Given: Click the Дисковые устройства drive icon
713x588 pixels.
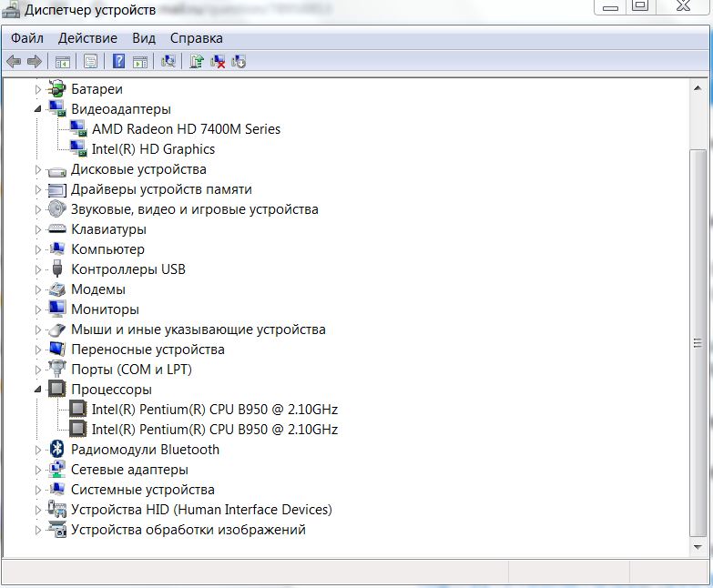Looking at the screenshot, I should pyautogui.click(x=56, y=171).
